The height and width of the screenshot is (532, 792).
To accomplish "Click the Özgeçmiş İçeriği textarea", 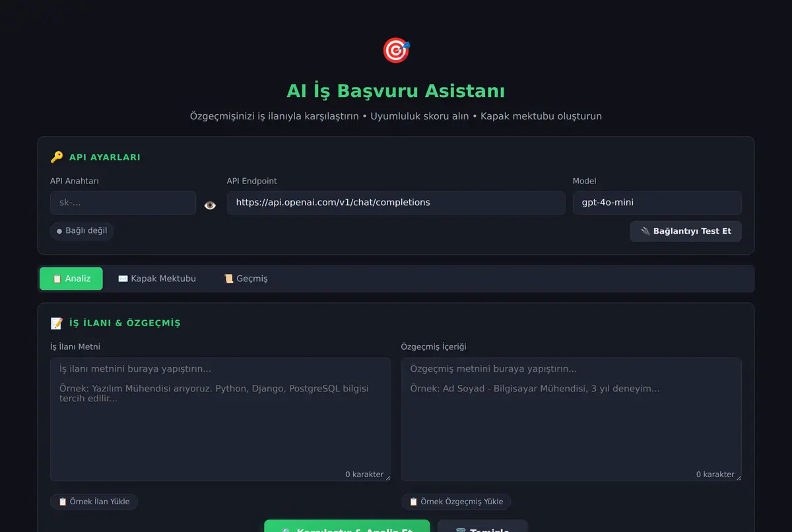I will click(x=572, y=419).
